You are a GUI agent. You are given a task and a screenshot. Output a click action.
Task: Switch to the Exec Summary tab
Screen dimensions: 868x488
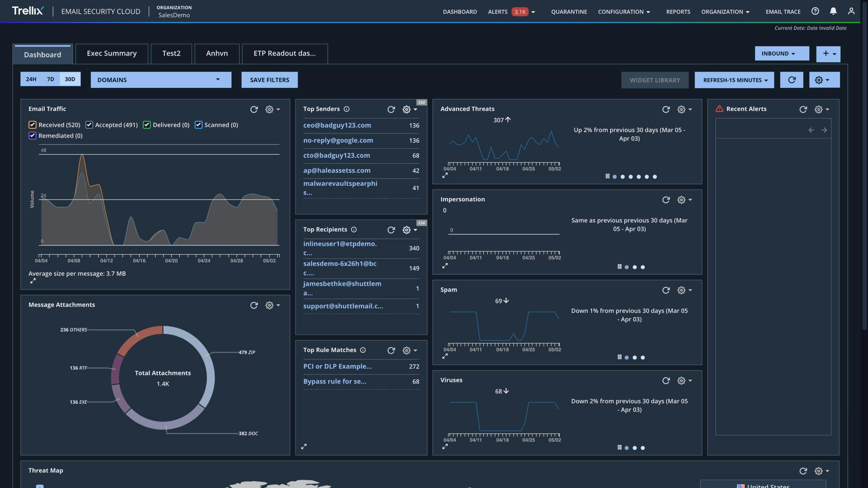tap(112, 53)
